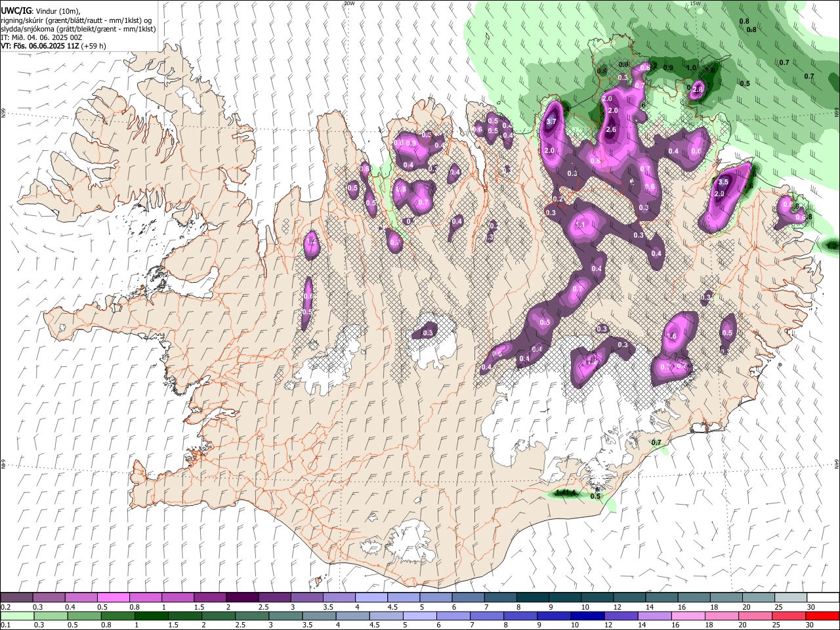Click red swatch at end of rain legend
The image size is (840, 630).
pos(822,616)
